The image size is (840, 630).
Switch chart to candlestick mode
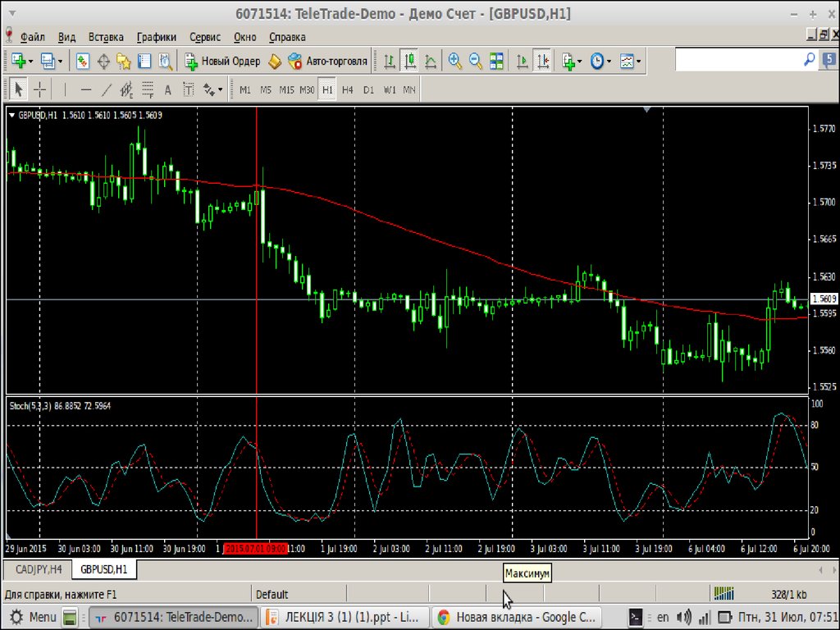tap(410, 61)
